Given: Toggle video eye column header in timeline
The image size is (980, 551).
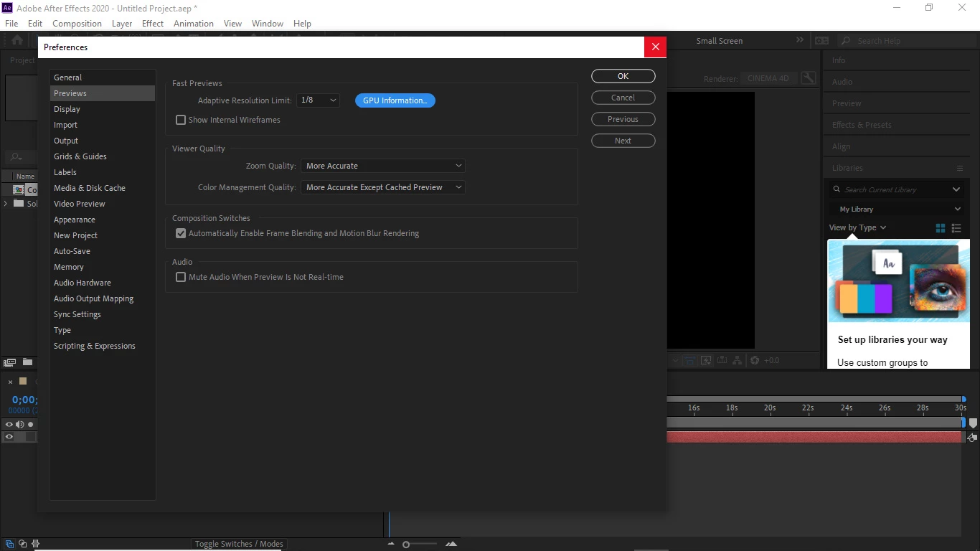Looking at the screenshot, I should 9,425.
